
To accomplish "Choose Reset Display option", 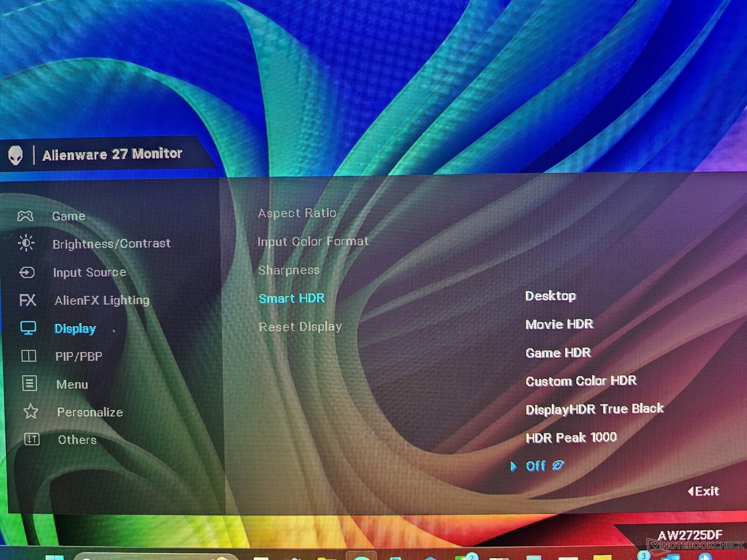I will (x=301, y=327).
